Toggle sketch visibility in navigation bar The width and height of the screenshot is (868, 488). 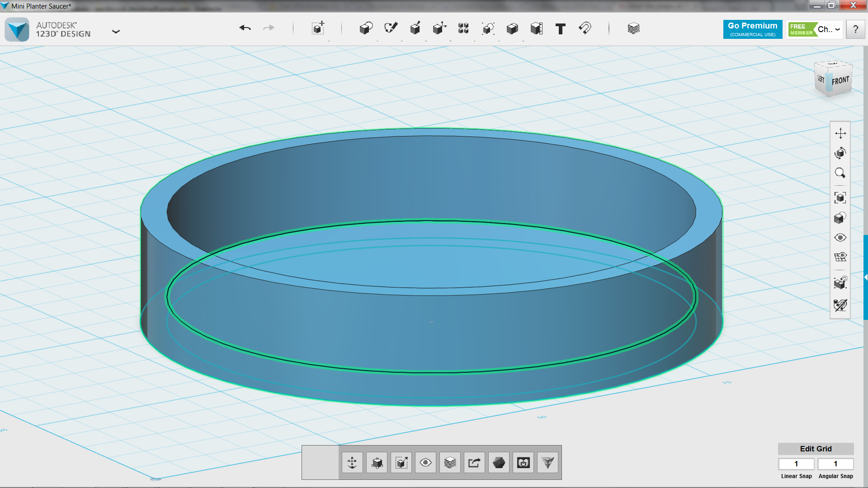point(840,305)
